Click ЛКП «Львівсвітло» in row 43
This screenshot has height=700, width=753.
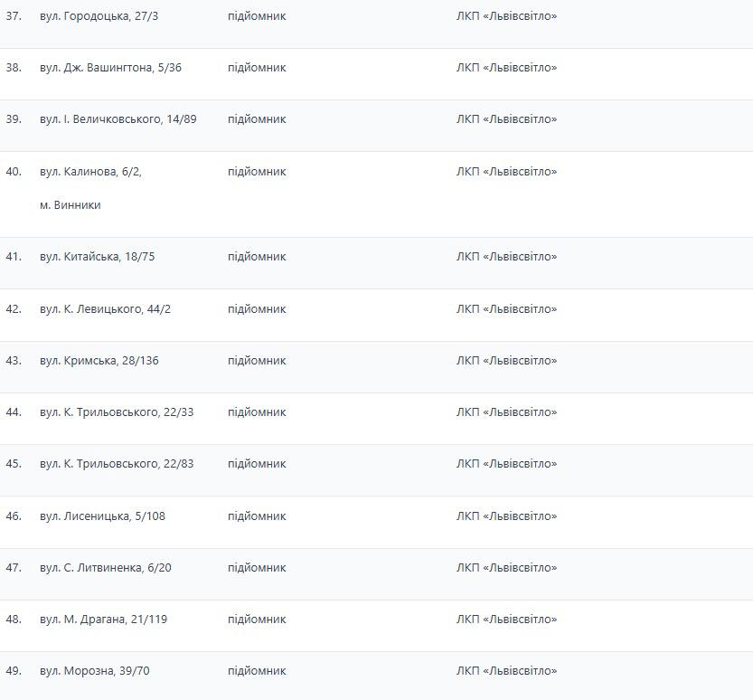[x=506, y=361]
